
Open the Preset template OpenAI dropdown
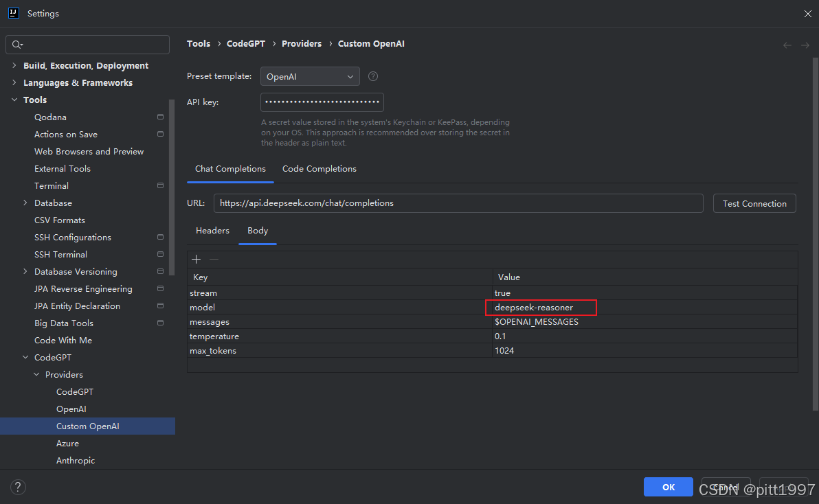(310, 77)
